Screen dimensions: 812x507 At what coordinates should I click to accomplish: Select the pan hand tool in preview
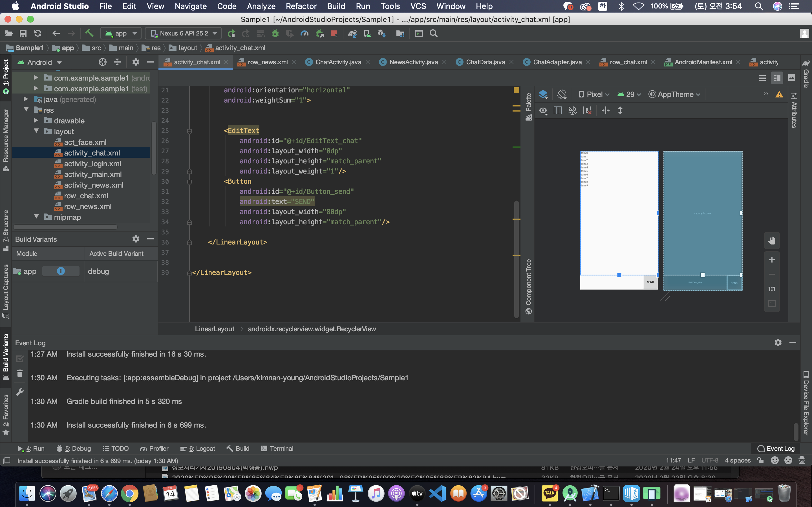point(772,241)
